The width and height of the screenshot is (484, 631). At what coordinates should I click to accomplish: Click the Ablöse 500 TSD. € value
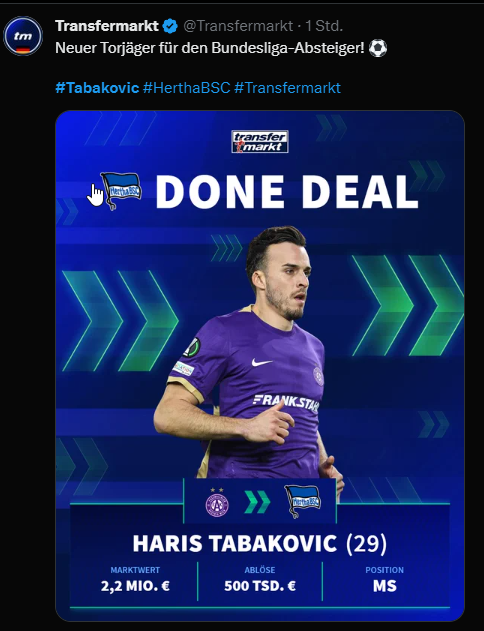click(x=260, y=586)
